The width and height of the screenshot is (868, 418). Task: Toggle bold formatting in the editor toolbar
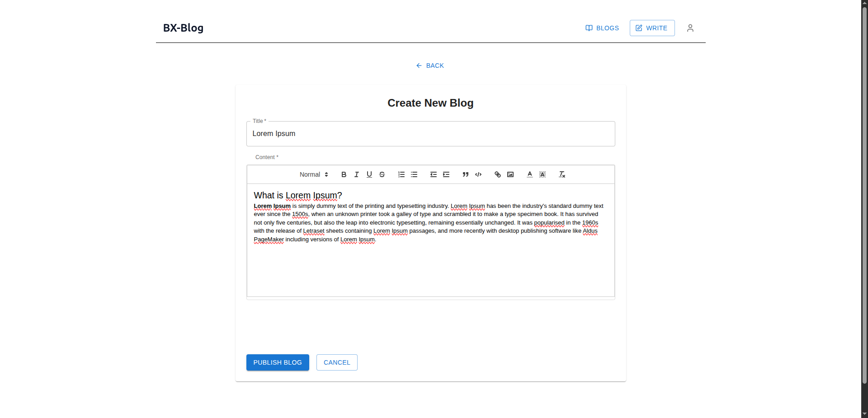click(344, 174)
